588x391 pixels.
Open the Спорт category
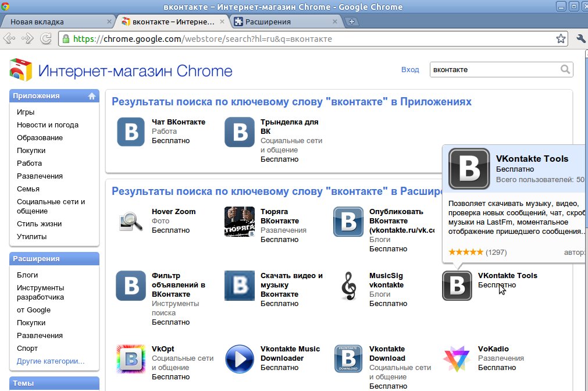click(27, 348)
